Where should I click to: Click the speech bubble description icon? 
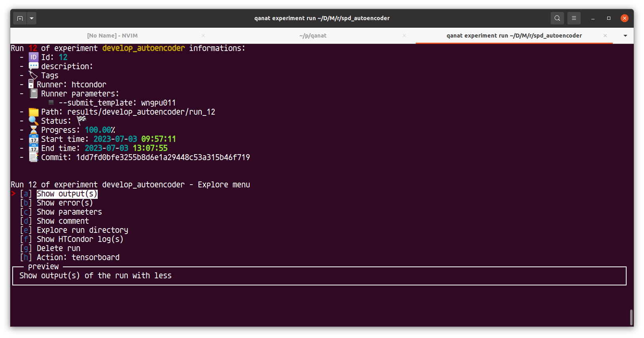point(34,66)
